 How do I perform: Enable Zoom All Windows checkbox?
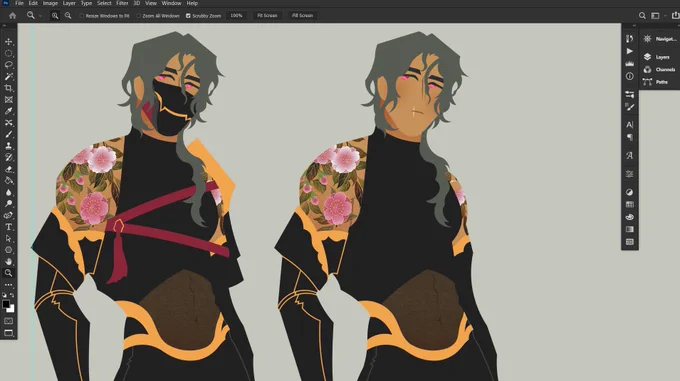coord(138,16)
